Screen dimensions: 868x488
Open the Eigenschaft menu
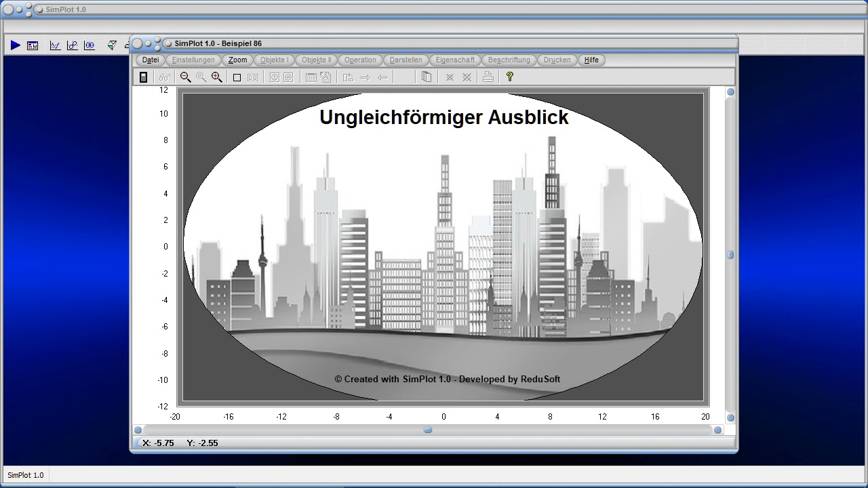[455, 60]
